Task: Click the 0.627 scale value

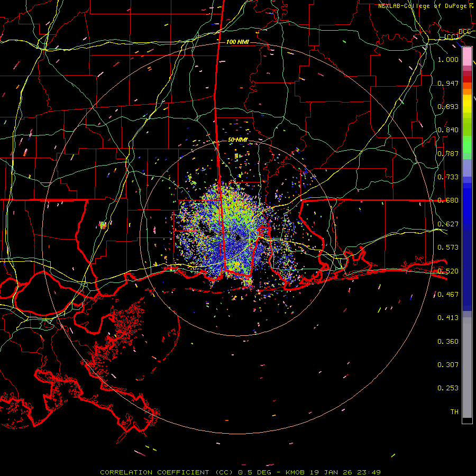Action: pos(448,224)
